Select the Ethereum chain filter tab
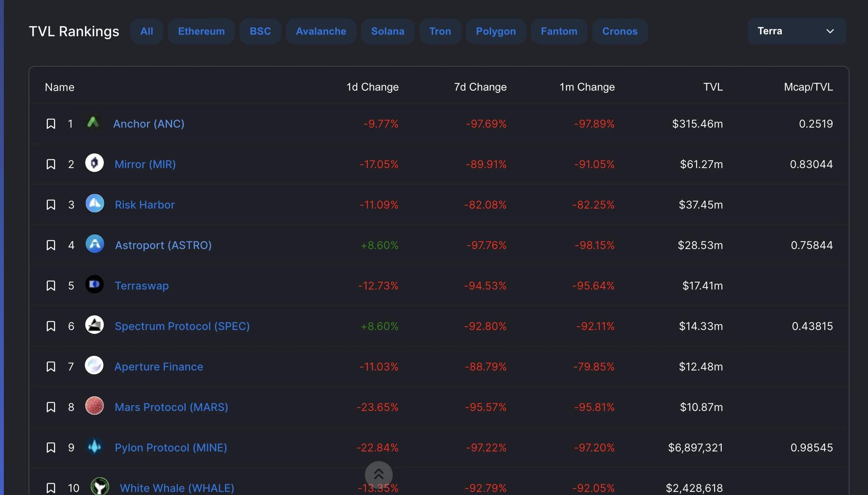 click(201, 31)
